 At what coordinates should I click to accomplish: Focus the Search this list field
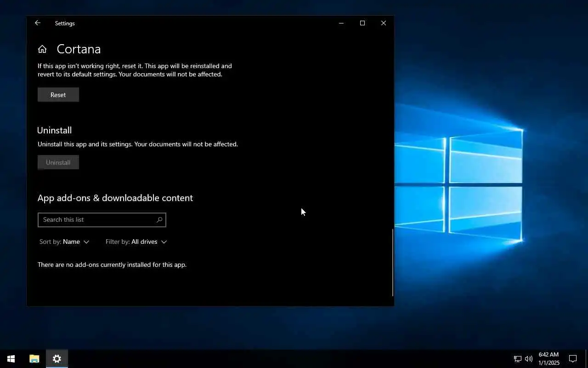(x=102, y=220)
